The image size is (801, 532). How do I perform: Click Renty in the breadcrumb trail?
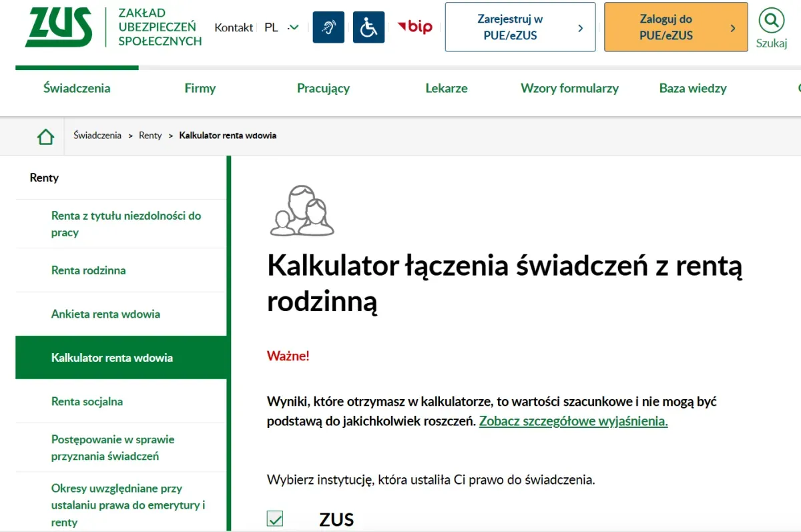point(150,135)
